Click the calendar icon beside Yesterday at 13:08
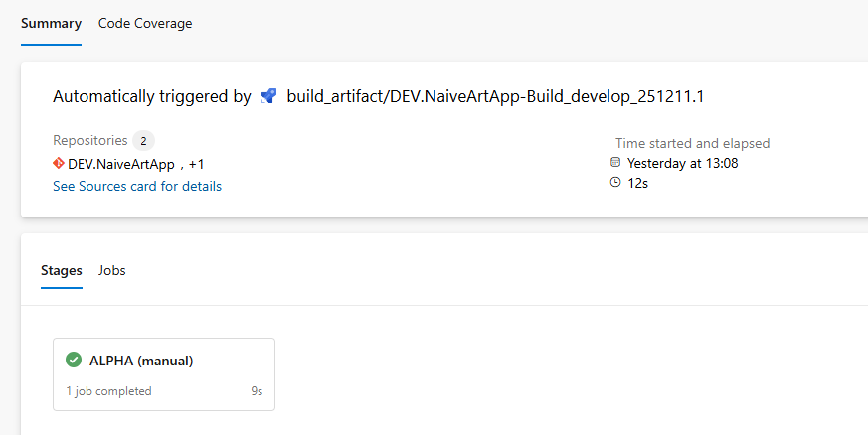 pyautogui.click(x=615, y=163)
